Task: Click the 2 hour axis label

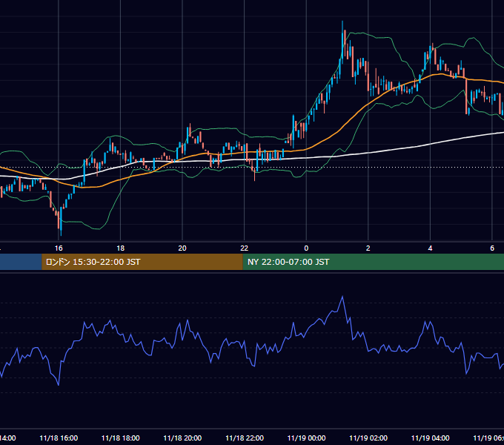Action: tap(368, 248)
